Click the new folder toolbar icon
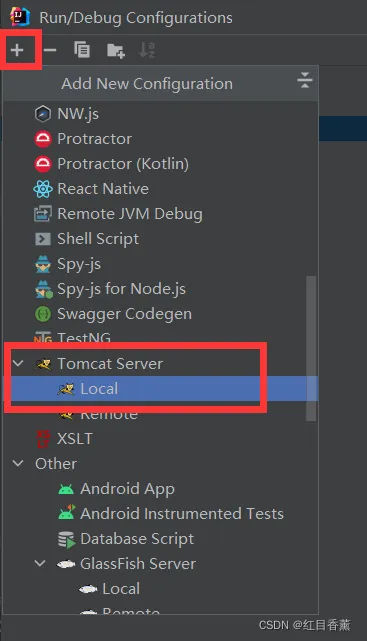The image size is (367, 641). pos(115,50)
